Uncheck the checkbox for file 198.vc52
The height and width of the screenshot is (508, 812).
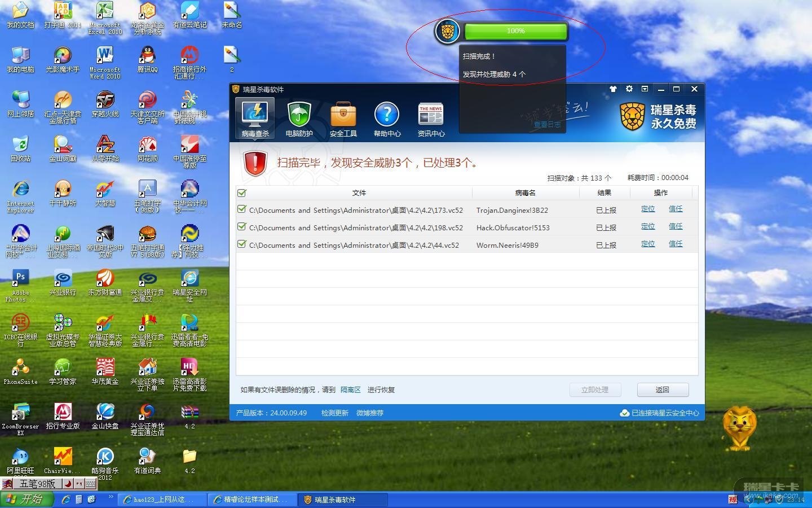point(242,227)
